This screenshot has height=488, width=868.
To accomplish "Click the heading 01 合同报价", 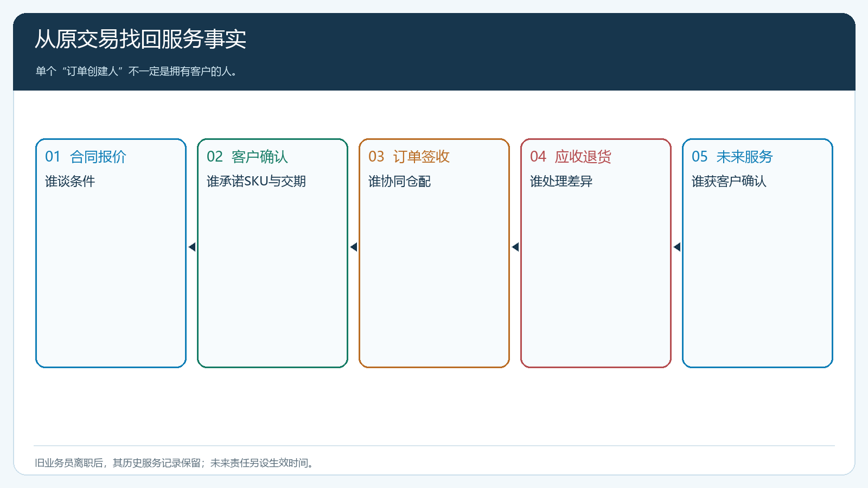I will (x=86, y=157).
